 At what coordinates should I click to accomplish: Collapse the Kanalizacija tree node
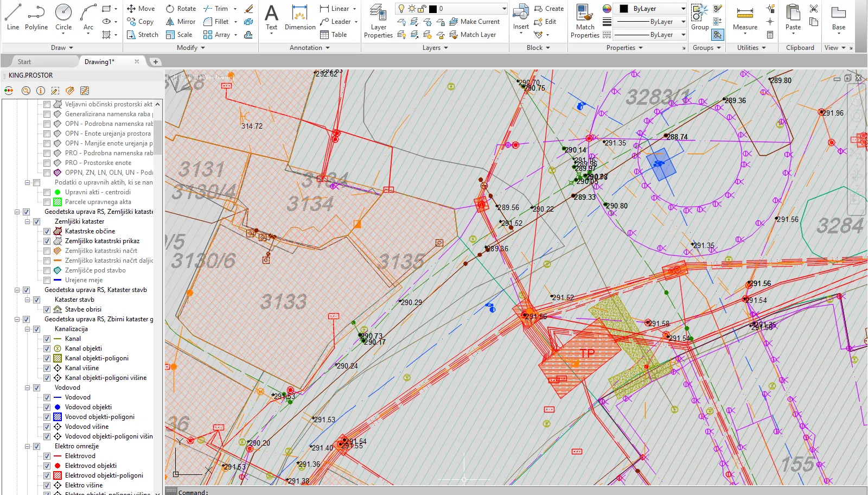point(27,329)
